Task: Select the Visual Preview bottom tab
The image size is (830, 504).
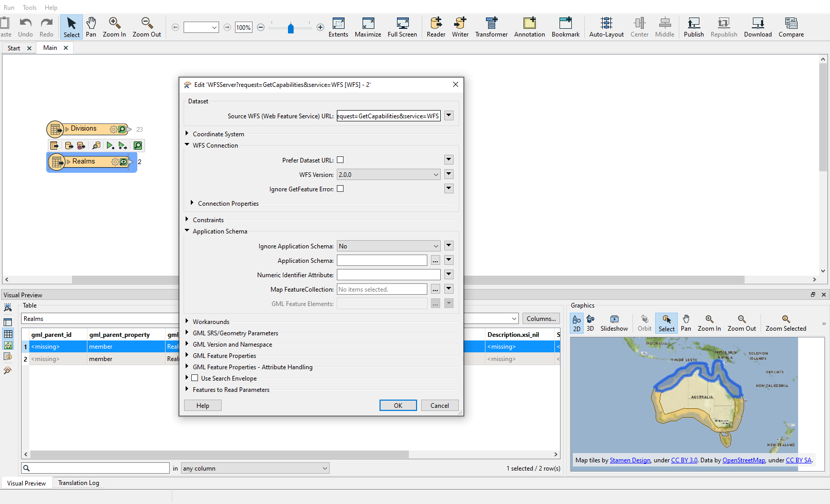Action: 26,483
